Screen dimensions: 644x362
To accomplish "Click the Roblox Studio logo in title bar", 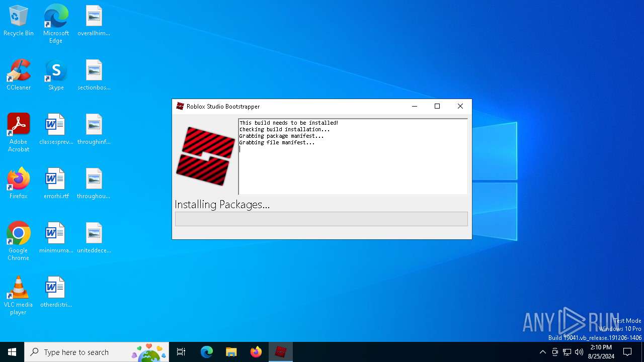I will (180, 106).
